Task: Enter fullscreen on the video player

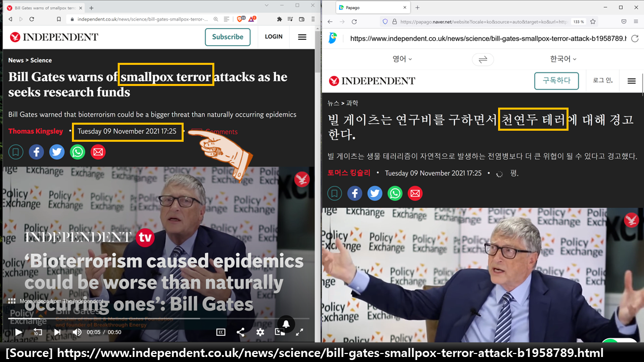Action: pos(299,332)
